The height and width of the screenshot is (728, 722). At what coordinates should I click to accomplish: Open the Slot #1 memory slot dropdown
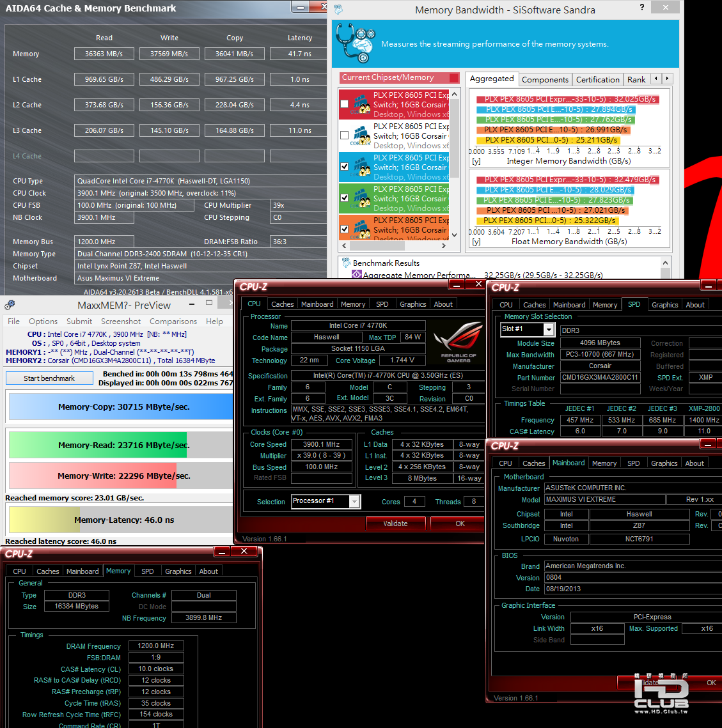(x=549, y=329)
